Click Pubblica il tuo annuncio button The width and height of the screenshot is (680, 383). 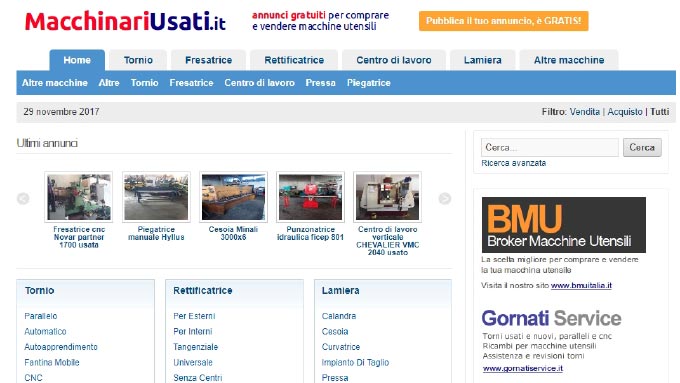pyautogui.click(x=503, y=21)
